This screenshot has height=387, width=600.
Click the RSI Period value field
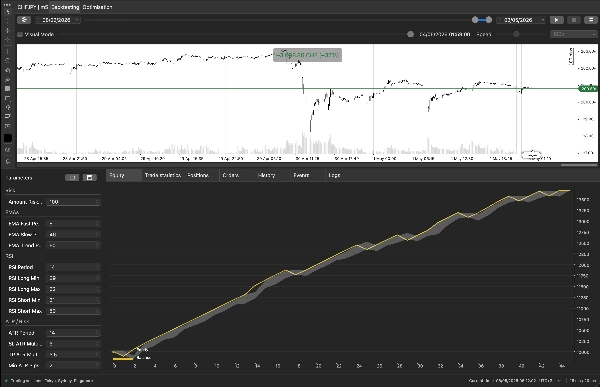73,267
